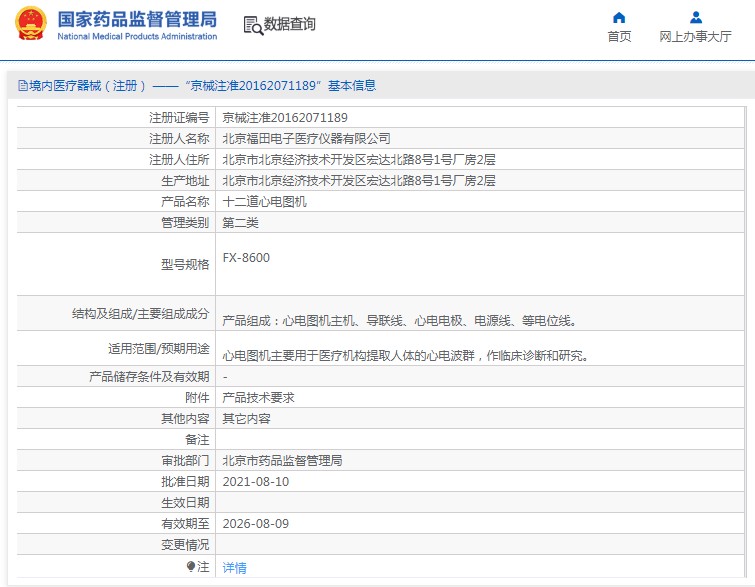
Task: Select model specification FX-8600
Action: [246, 258]
